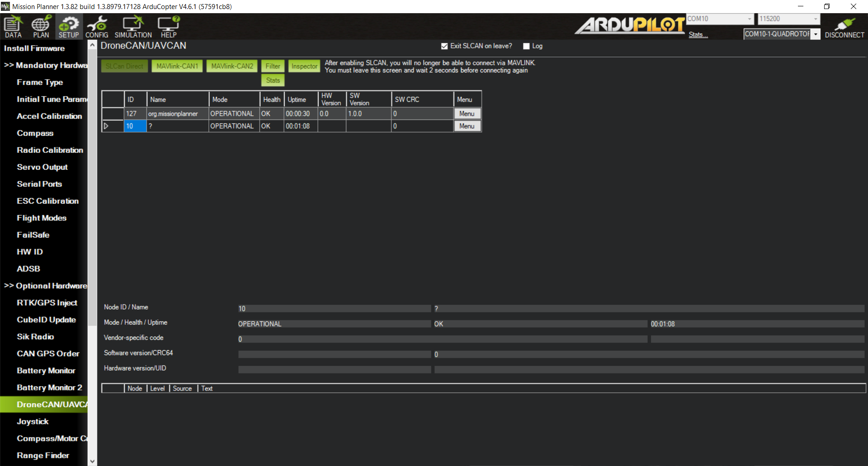Select Range Finder item

coord(43,456)
